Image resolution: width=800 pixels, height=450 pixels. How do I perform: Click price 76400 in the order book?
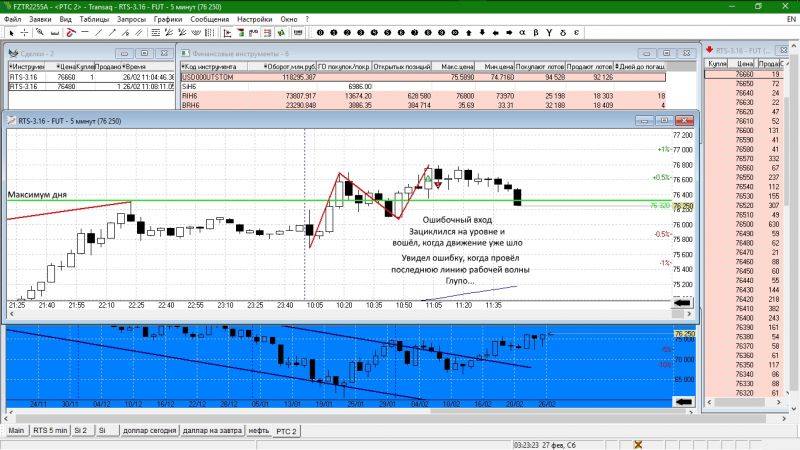click(x=744, y=318)
